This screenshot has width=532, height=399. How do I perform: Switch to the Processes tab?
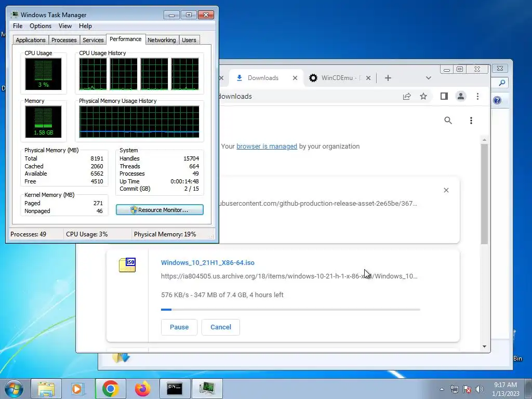click(x=64, y=40)
